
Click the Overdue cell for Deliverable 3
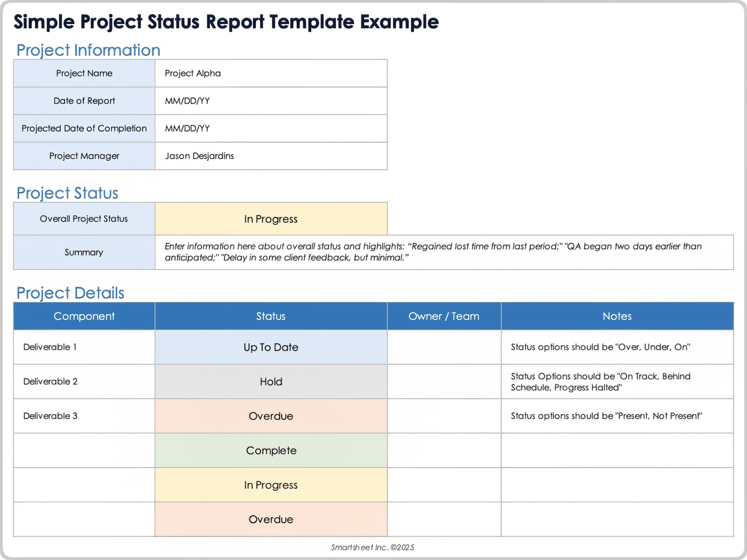click(270, 416)
